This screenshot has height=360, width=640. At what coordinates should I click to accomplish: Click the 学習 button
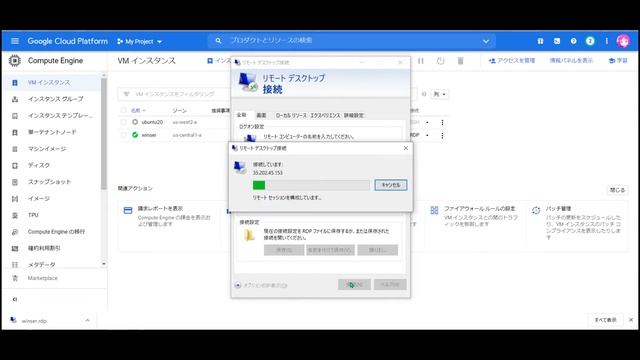point(618,60)
